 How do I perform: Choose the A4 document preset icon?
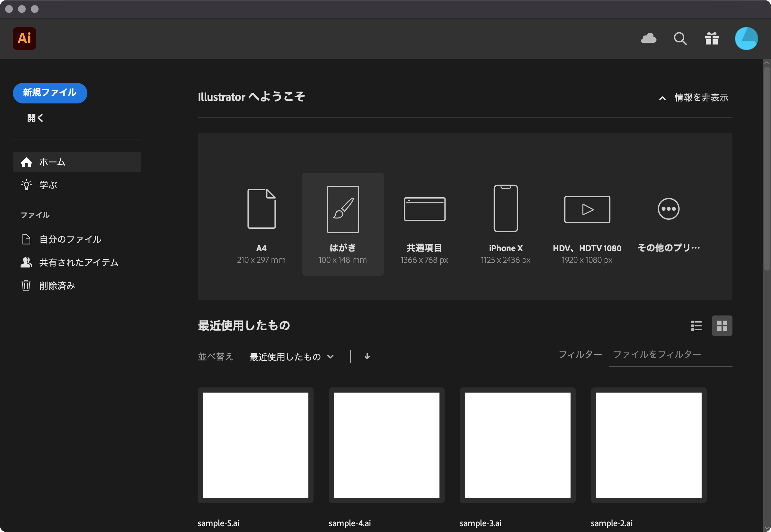click(x=261, y=208)
